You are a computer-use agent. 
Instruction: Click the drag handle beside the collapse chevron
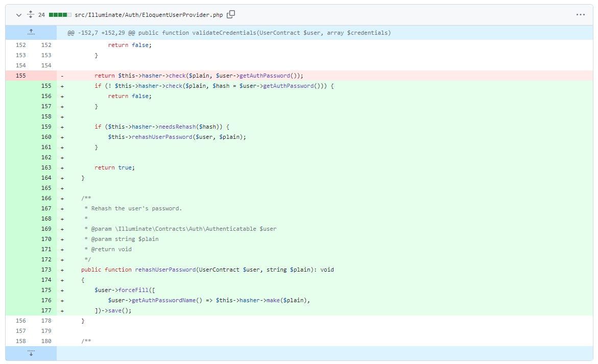click(30, 15)
